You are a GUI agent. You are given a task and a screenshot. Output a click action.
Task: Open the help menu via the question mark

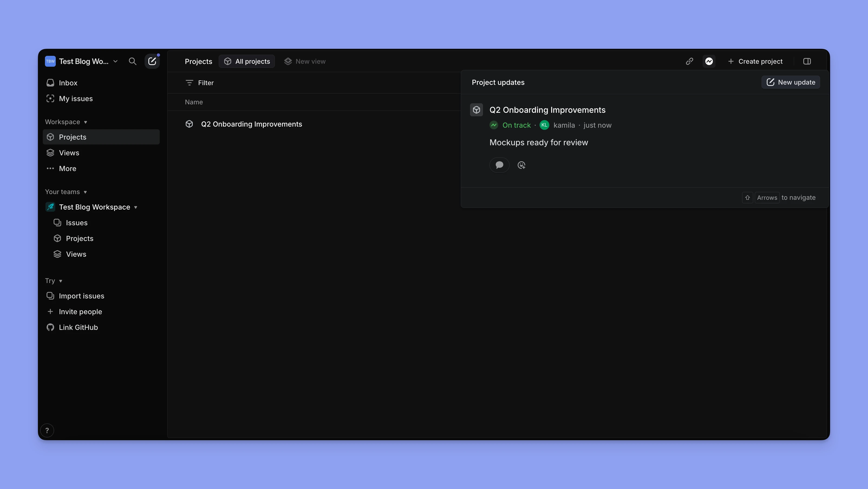click(x=47, y=430)
